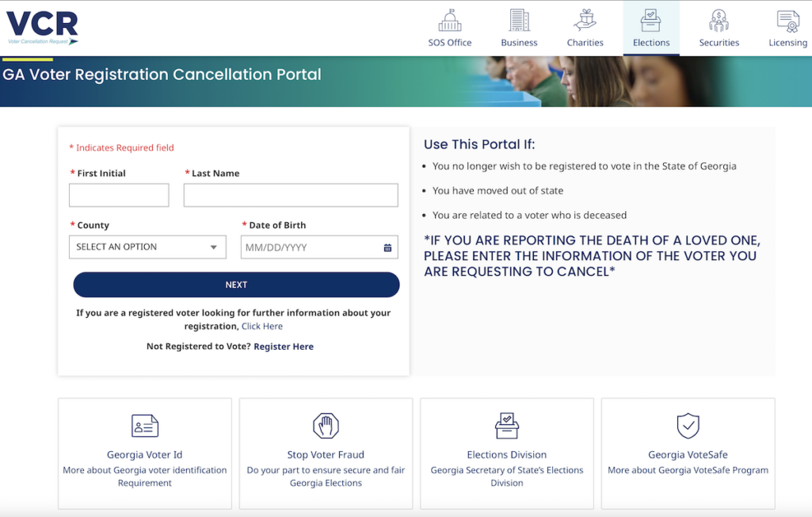Click the Elections Division ballot icon
Image resolution: width=812 pixels, height=517 pixels.
(506, 425)
